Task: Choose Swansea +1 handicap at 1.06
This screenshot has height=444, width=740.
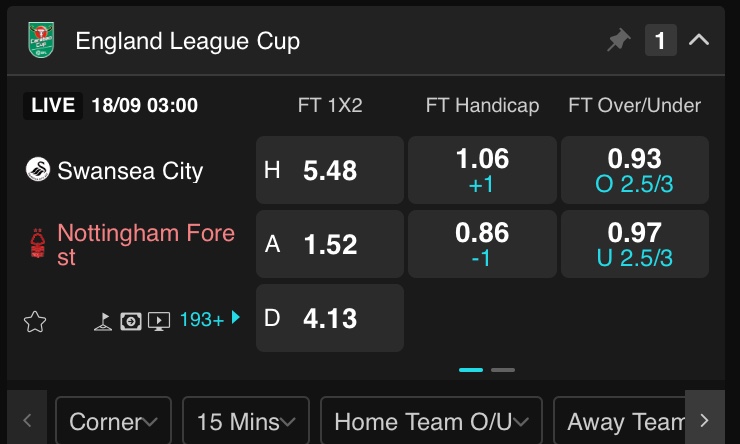Action: [x=482, y=170]
